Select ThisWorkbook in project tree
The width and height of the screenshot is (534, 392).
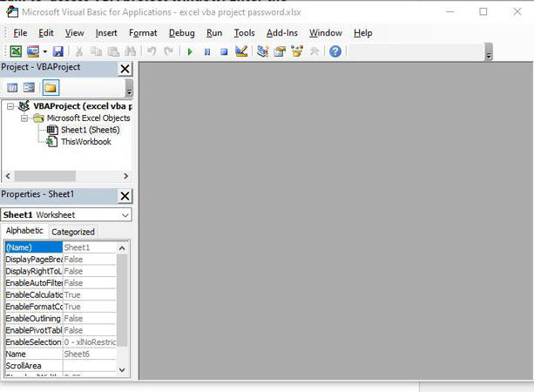tap(86, 142)
